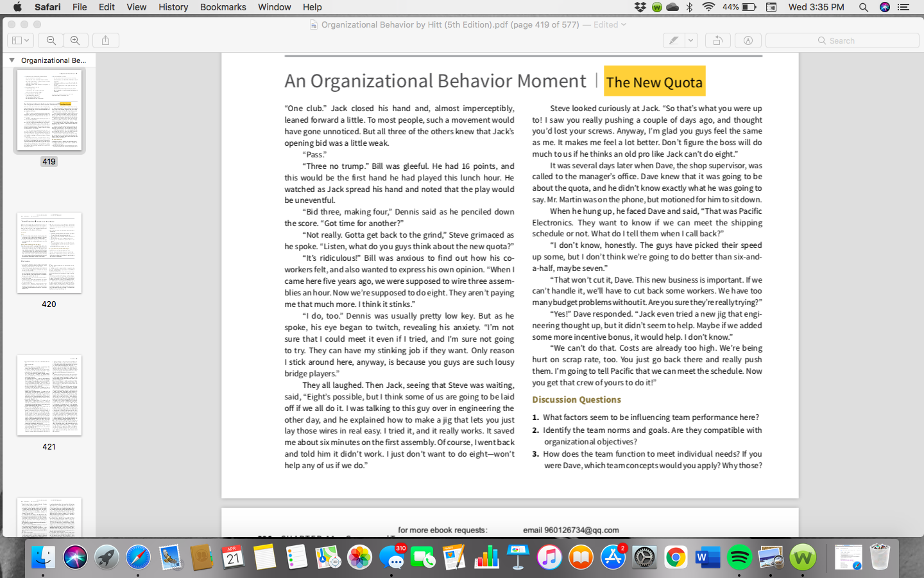Click the Dropbox menu bar icon
The width and height of the screenshot is (924, 578).
(x=640, y=7)
